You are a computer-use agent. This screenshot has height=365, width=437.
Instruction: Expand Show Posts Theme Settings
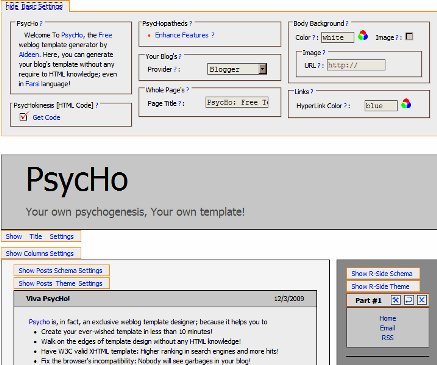61,283
